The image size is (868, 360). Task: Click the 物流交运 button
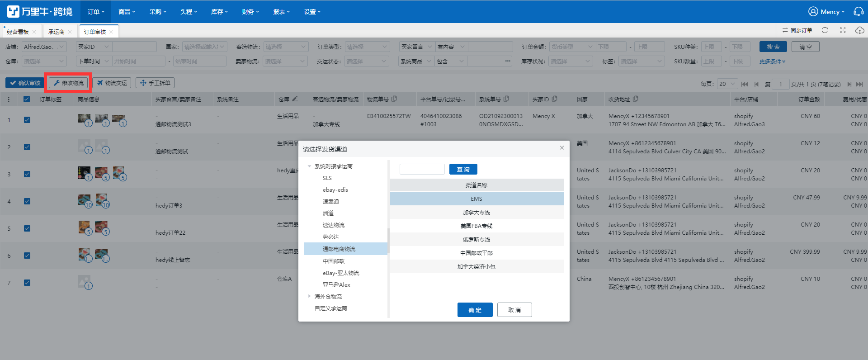pyautogui.click(x=112, y=83)
